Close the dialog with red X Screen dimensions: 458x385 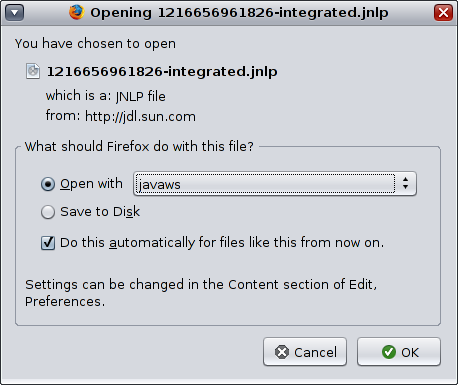point(443,13)
